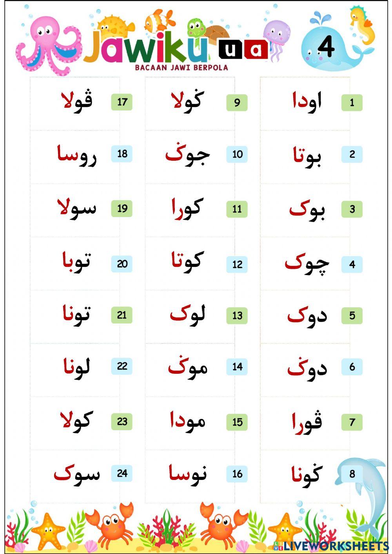The height and width of the screenshot is (554, 392).
Task: Click the 'Bacaan Jawi Berpola' subtitle
Action: (x=181, y=67)
